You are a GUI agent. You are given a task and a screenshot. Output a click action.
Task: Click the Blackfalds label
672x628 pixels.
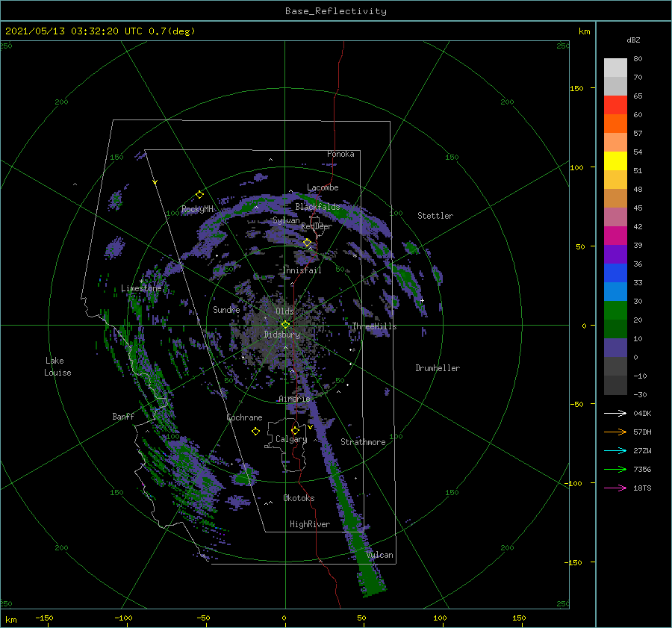(317, 207)
